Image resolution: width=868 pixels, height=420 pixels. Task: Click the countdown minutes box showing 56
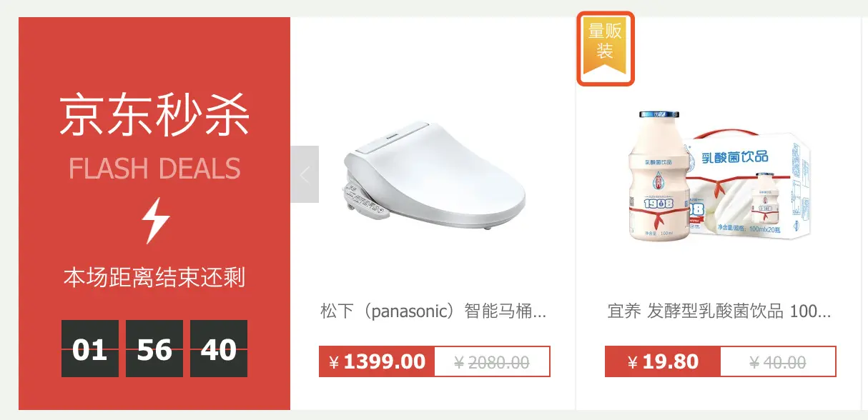click(x=154, y=349)
